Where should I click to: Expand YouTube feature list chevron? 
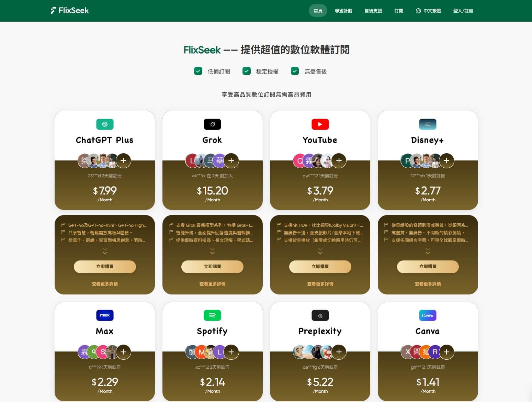[x=320, y=251]
